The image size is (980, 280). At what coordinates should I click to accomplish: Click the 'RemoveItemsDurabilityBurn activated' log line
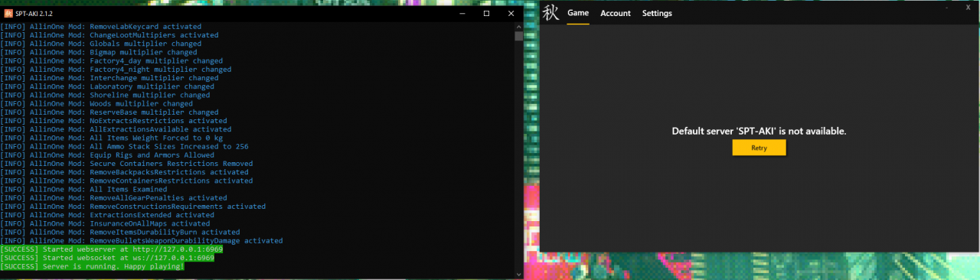point(120,232)
